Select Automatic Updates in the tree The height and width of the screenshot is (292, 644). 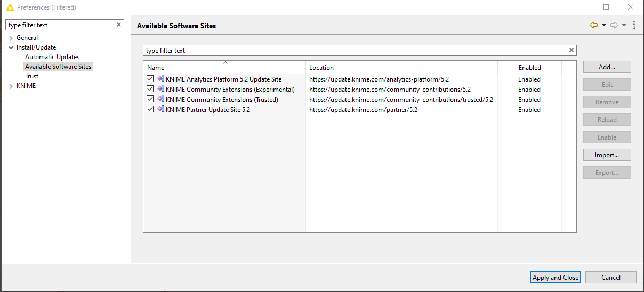52,57
